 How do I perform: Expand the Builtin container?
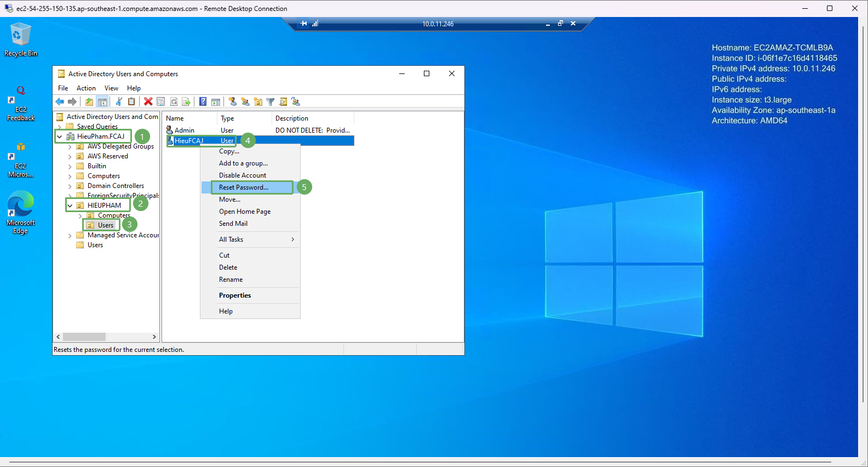pyautogui.click(x=70, y=166)
